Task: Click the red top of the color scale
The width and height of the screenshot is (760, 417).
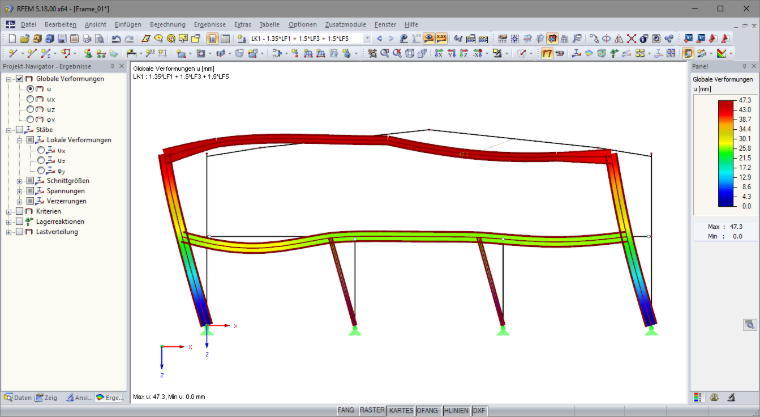Action: [x=726, y=105]
